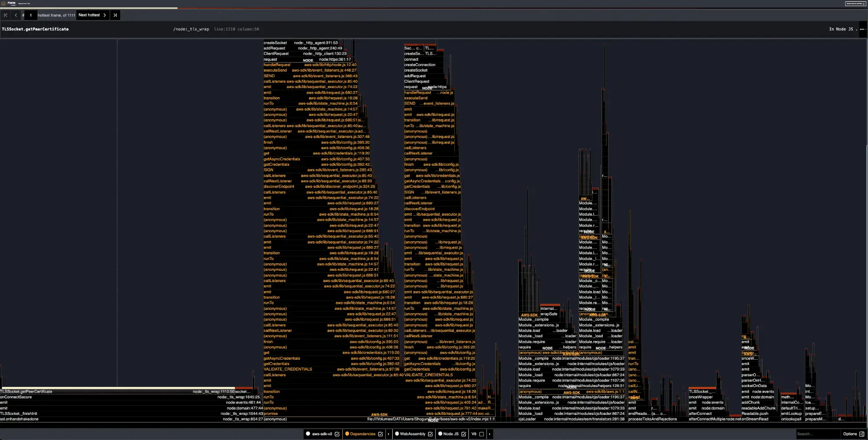Go to previous hottest frame arrow

coord(16,15)
